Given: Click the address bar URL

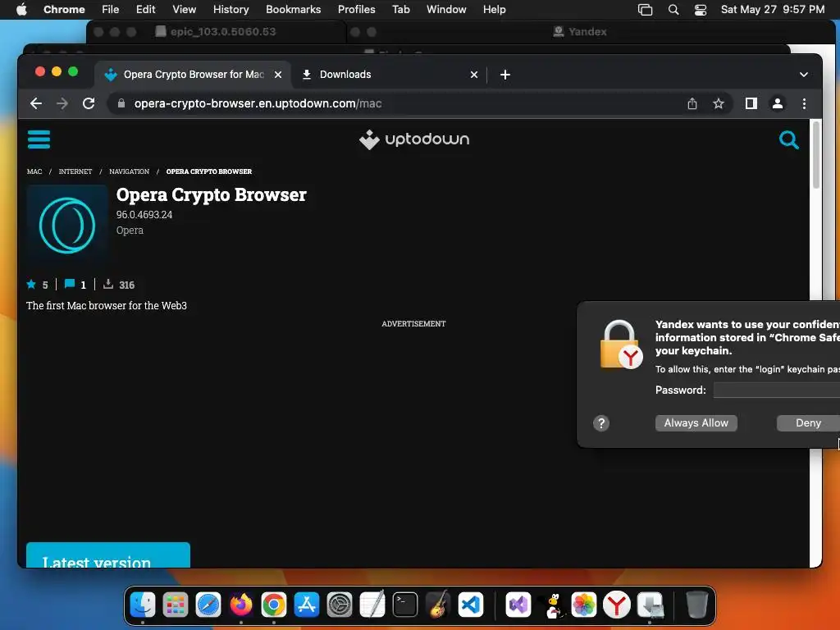Looking at the screenshot, I should click(258, 103).
